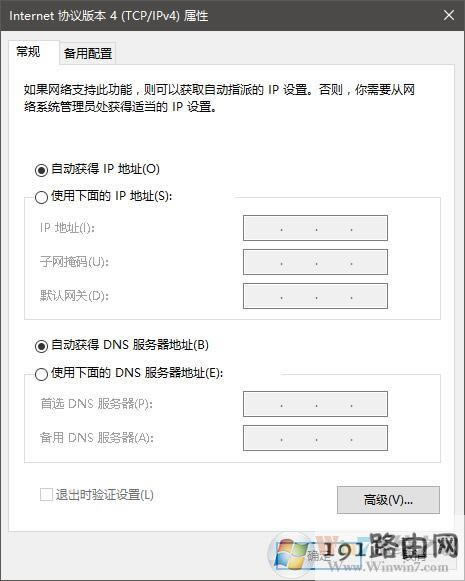This screenshot has width=465, height=581.
Task: Close the TCP/IPv4 properties dialog
Action: tap(449, 15)
